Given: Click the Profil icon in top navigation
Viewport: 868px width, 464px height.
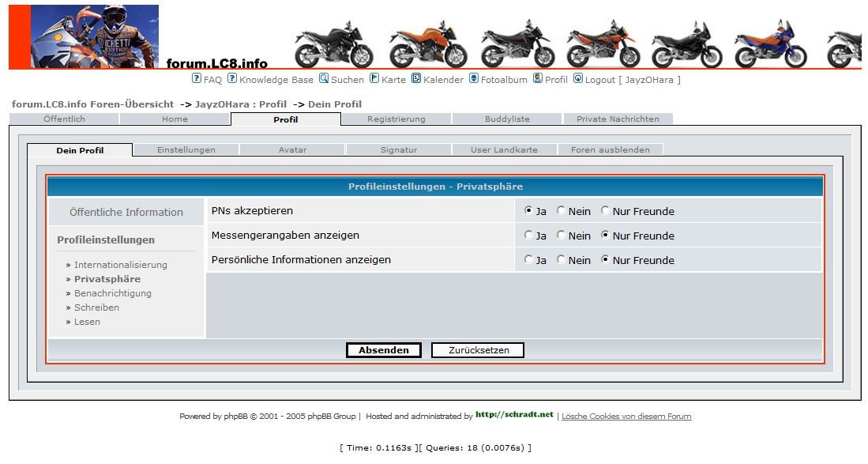Looking at the screenshot, I should click(x=538, y=78).
